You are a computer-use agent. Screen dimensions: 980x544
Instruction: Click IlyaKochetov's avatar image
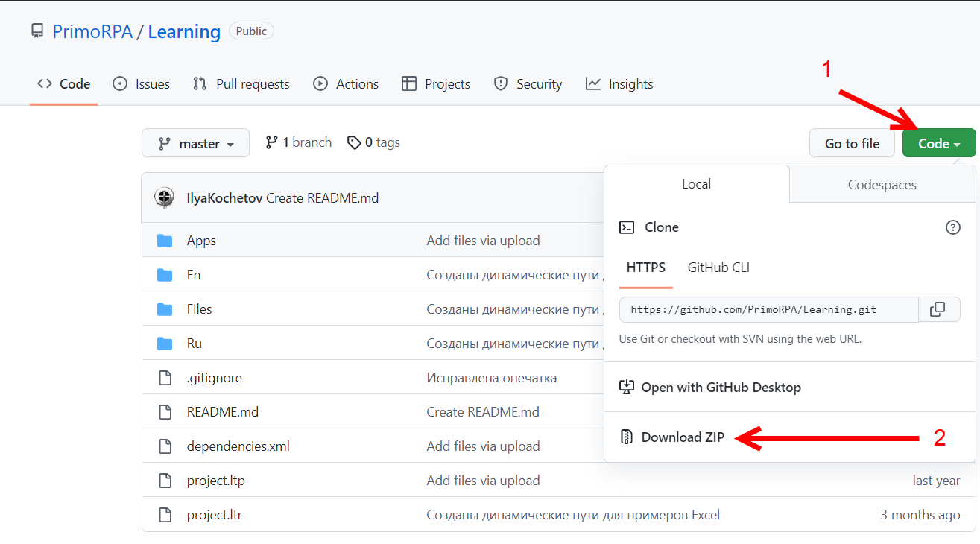(x=164, y=197)
